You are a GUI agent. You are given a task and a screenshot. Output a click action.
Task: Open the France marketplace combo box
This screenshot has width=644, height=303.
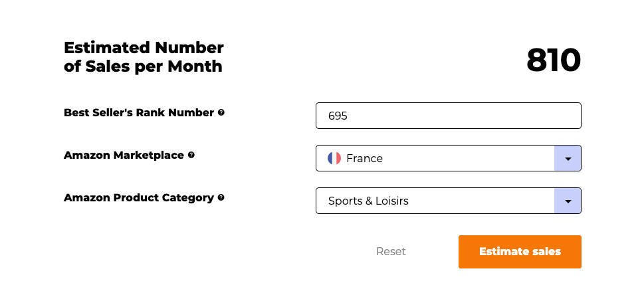(x=449, y=158)
